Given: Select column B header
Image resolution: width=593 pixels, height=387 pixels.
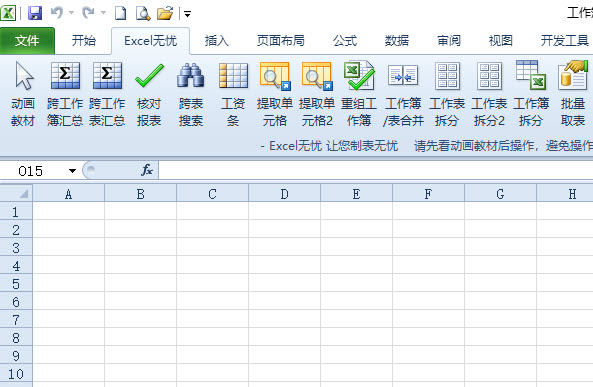Looking at the screenshot, I should coord(140,194).
